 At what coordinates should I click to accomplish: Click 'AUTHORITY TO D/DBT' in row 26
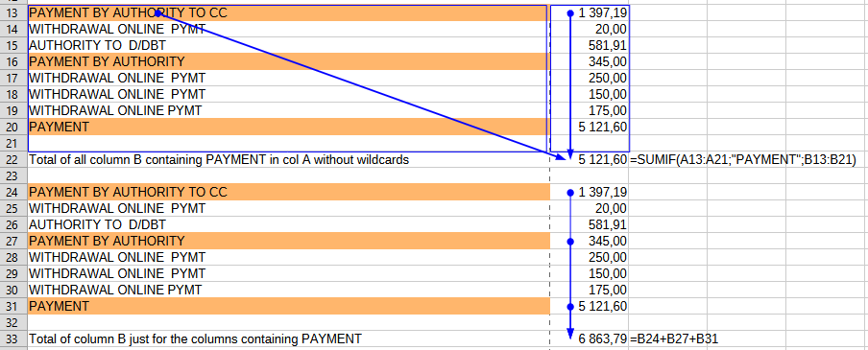(97, 224)
